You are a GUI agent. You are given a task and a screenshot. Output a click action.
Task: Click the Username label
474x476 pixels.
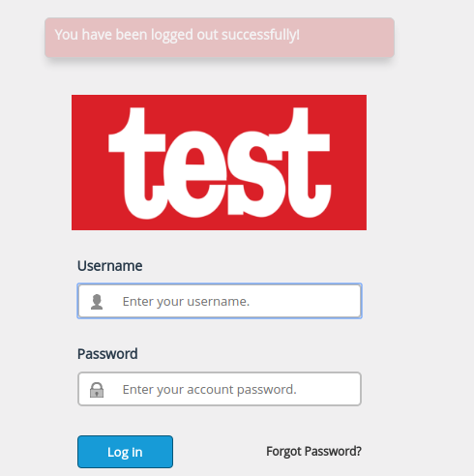click(109, 266)
